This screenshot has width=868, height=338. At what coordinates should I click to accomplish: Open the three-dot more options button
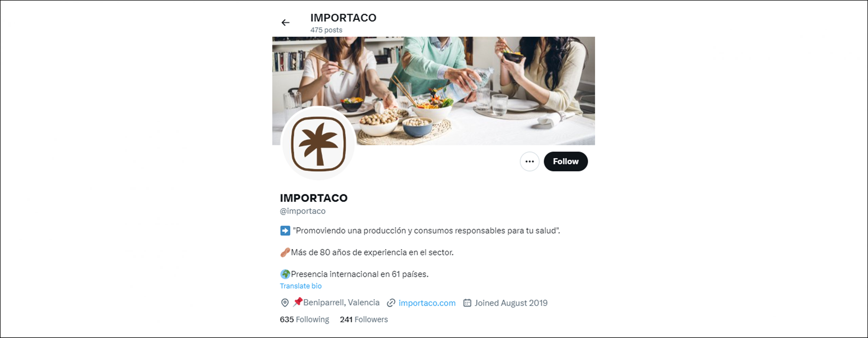coord(530,162)
